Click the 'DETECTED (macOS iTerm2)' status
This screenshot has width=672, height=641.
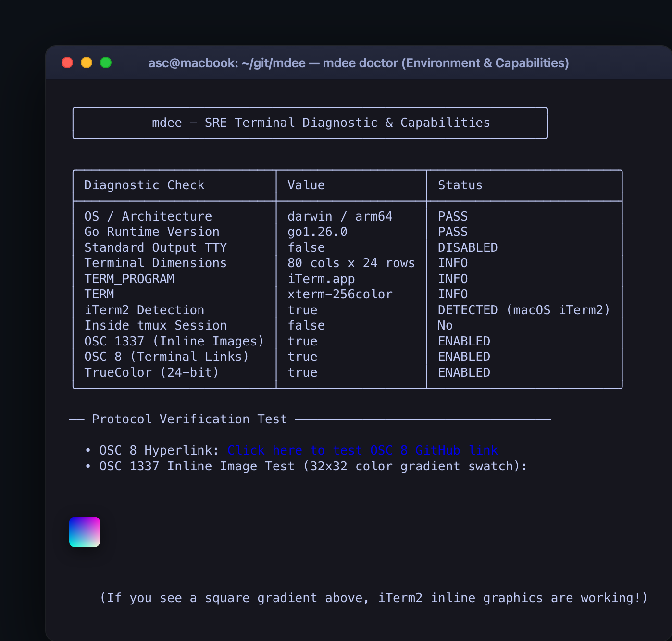[x=524, y=310]
